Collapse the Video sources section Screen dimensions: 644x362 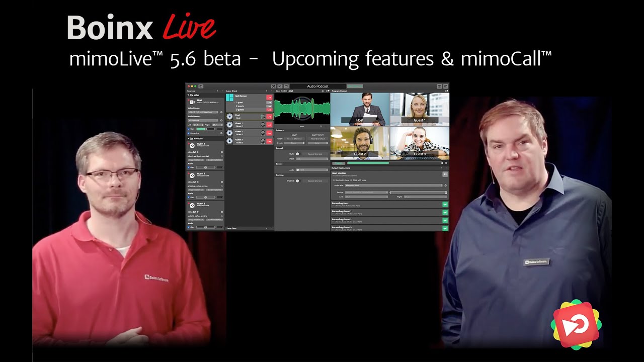[x=188, y=95]
